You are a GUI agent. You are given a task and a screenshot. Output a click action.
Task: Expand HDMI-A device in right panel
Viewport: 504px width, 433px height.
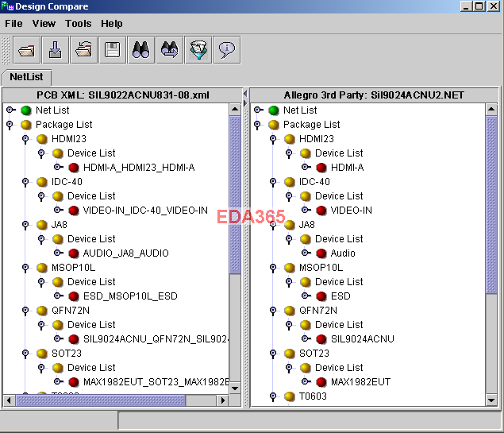[x=306, y=167]
